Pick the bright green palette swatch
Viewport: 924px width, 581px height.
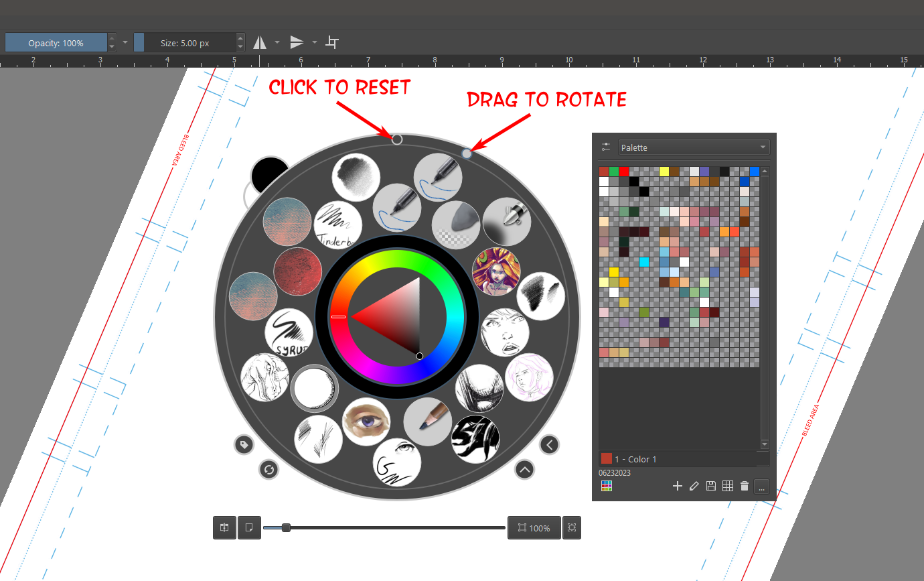614,172
